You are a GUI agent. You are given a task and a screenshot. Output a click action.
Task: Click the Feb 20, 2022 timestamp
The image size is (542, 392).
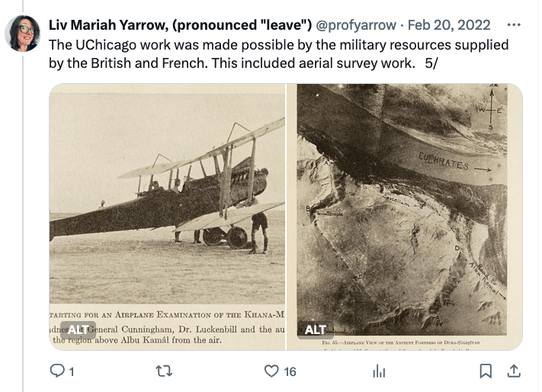(450, 25)
